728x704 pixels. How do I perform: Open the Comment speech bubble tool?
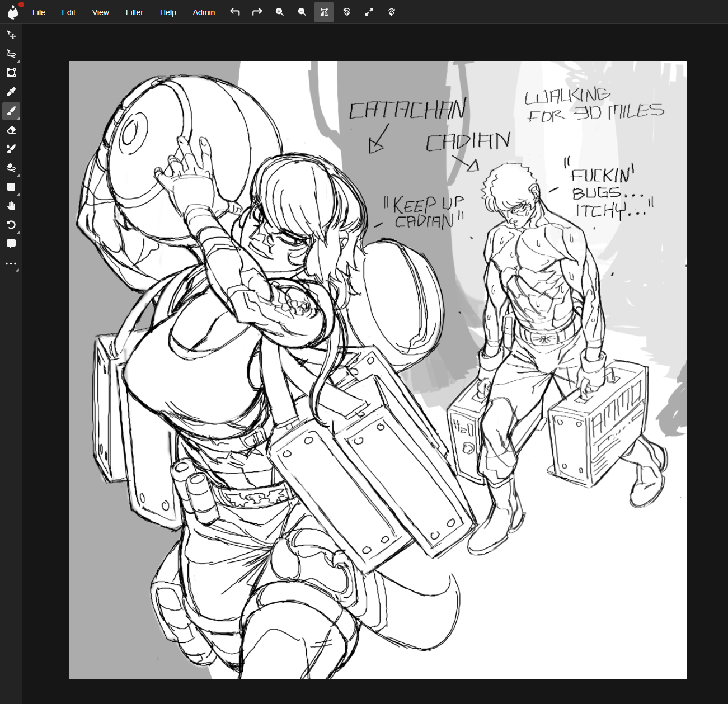[11, 244]
